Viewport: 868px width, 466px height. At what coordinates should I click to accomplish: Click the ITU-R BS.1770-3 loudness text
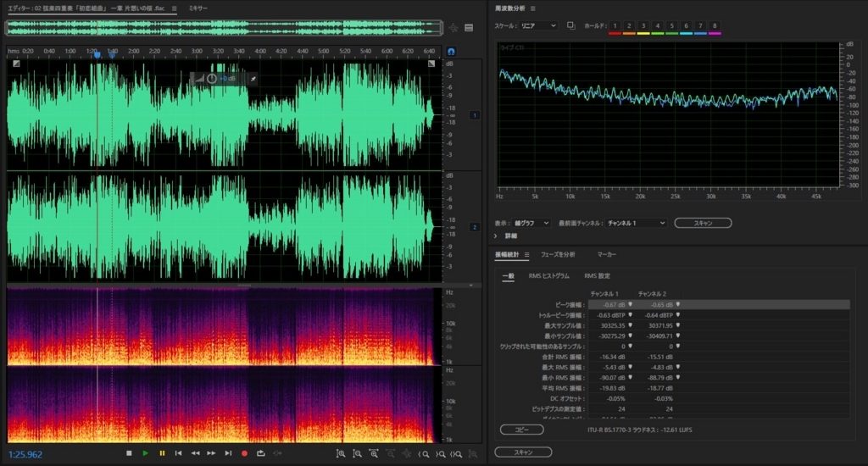(x=639, y=430)
